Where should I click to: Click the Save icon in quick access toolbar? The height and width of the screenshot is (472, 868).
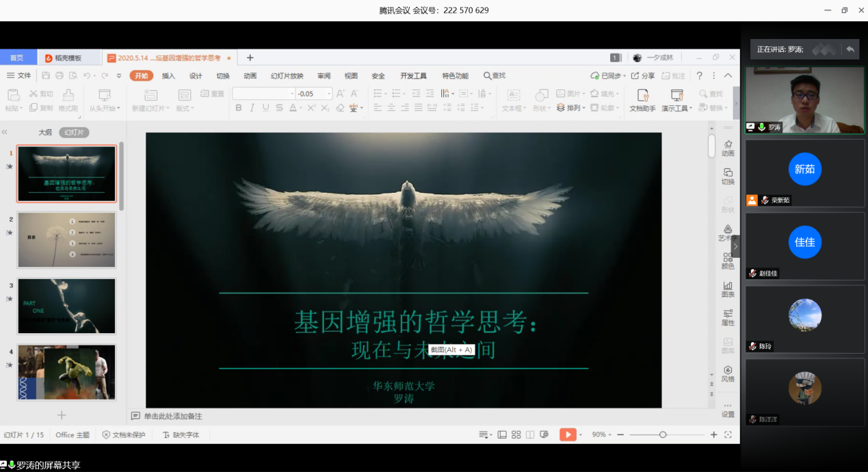[46, 76]
